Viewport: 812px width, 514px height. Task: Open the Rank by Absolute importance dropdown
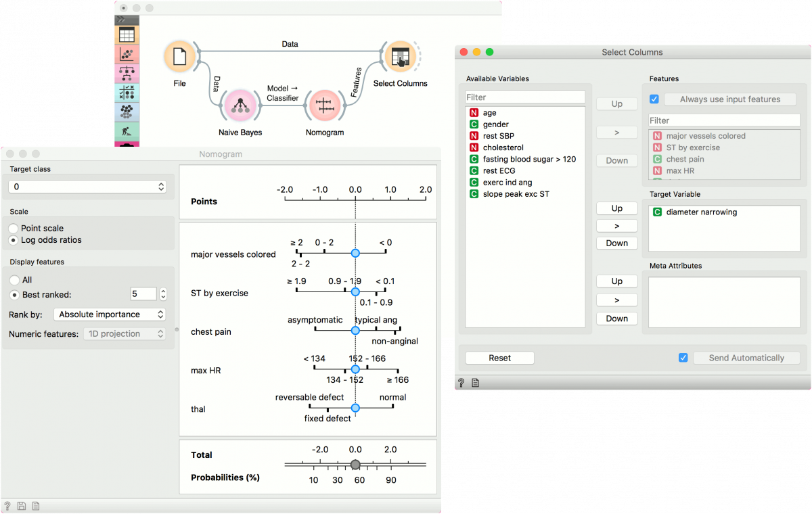(109, 314)
